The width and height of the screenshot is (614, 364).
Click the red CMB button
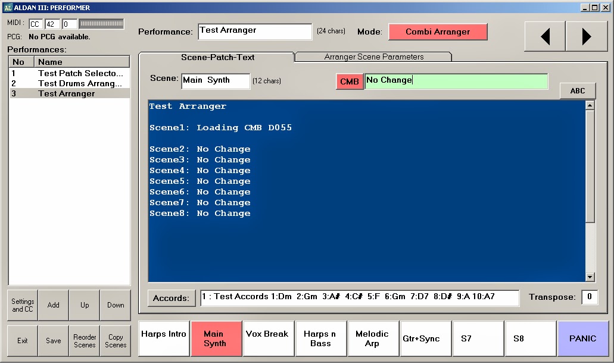(x=350, y=81)
